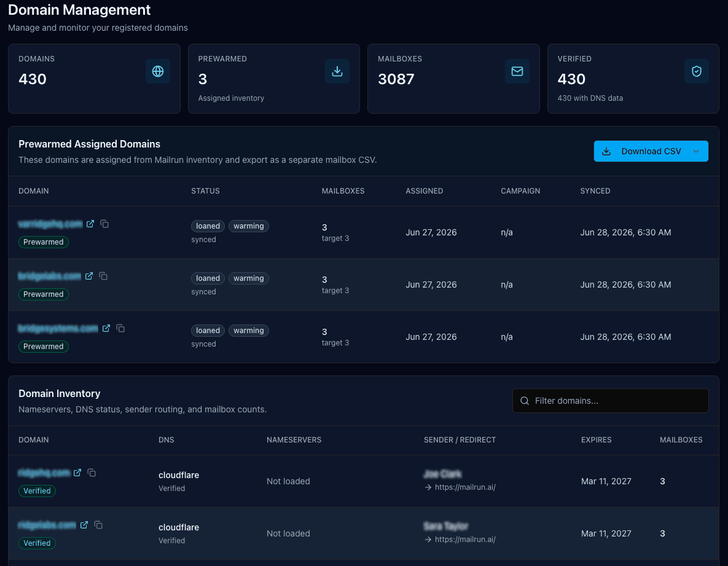
Task: Open the second blurred prewarmed domain link
Action: point(49,277)
